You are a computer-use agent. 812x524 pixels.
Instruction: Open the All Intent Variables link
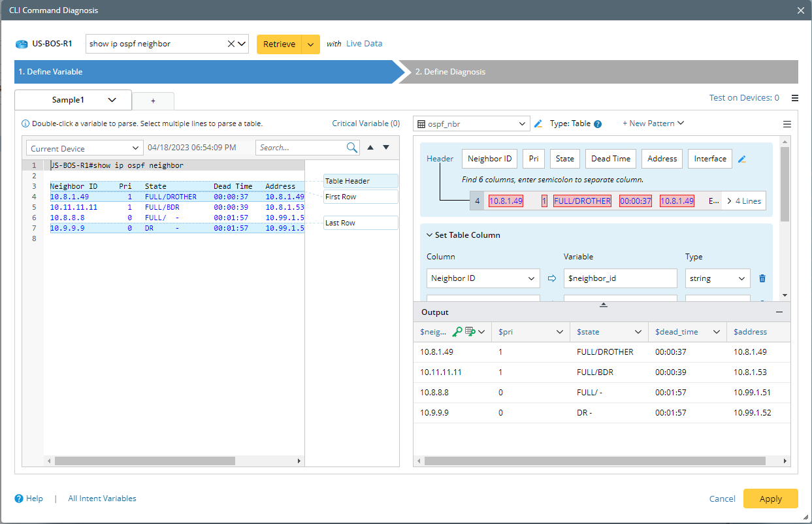point(102,499)
